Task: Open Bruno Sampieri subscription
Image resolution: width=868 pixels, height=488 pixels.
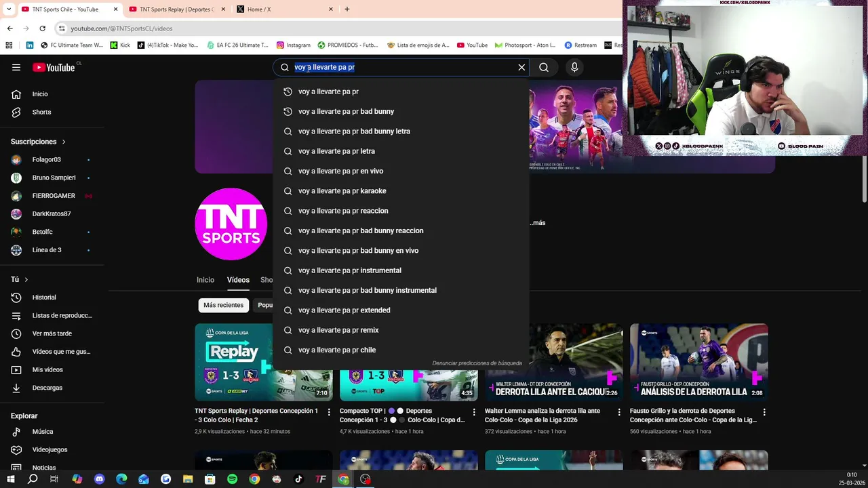Action: coord(54,178)
